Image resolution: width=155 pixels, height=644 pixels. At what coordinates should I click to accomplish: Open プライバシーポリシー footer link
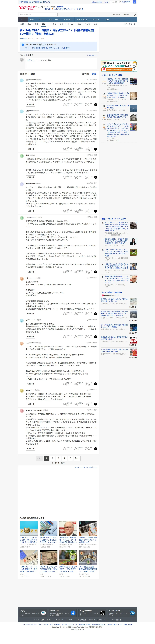point(29,625)
